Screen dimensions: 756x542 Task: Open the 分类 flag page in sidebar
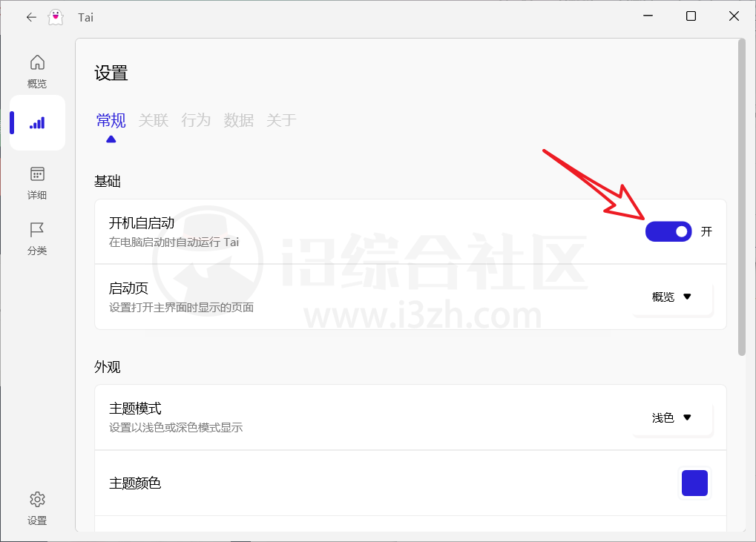(x=37, y=239)
